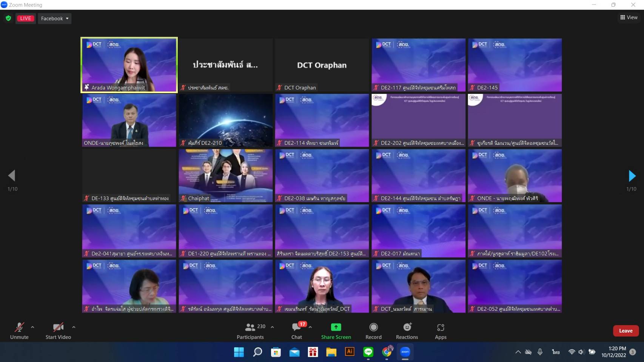
Task: Expand video options arrow beside Start Video
Action: [x=74, y=327]
